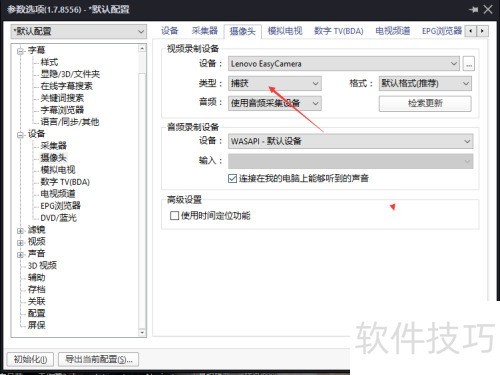Switch to the 采集器 tab

(204, 31)
